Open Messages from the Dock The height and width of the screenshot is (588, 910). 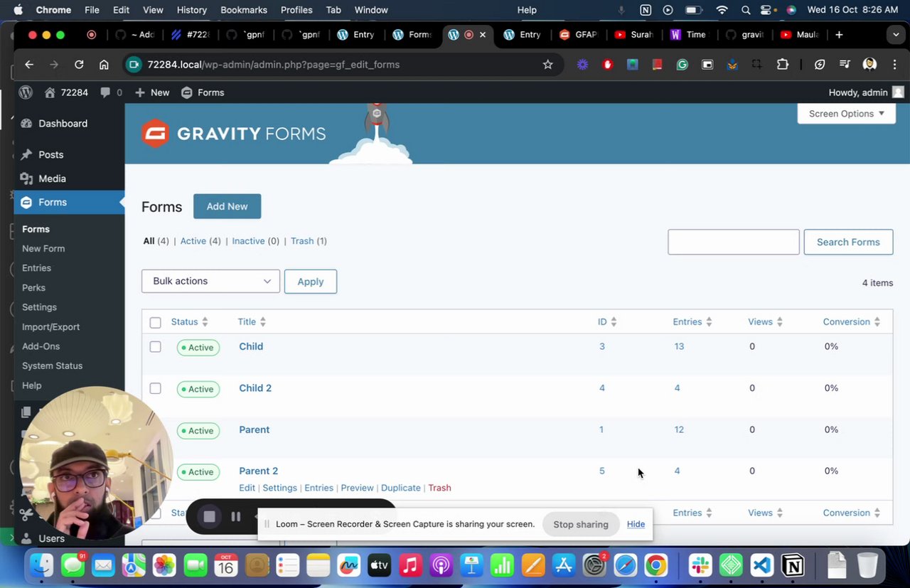coord(73,566)
